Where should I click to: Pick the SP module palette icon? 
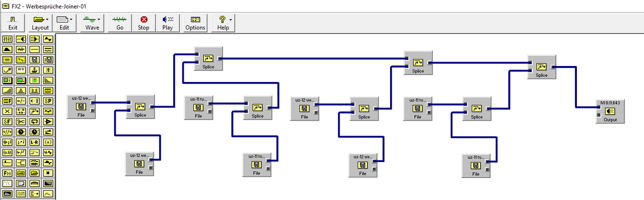(48, 100)
